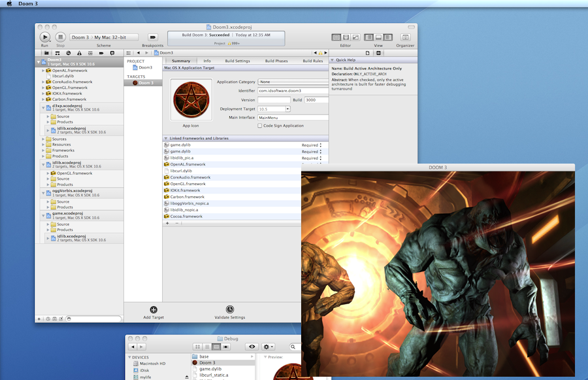Toggle the bottom debug area view button
Image resolution: width=588 pixels, height=380 pixels.
(378, 37)
